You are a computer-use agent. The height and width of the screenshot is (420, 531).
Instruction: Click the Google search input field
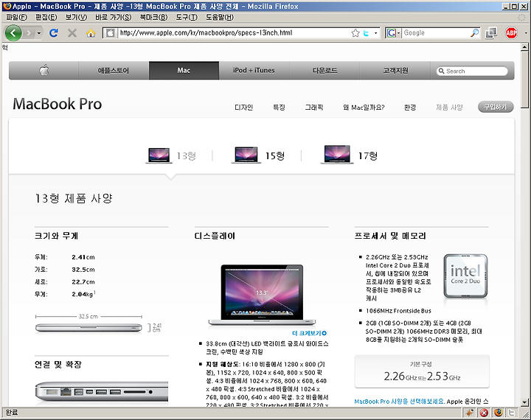436,33
